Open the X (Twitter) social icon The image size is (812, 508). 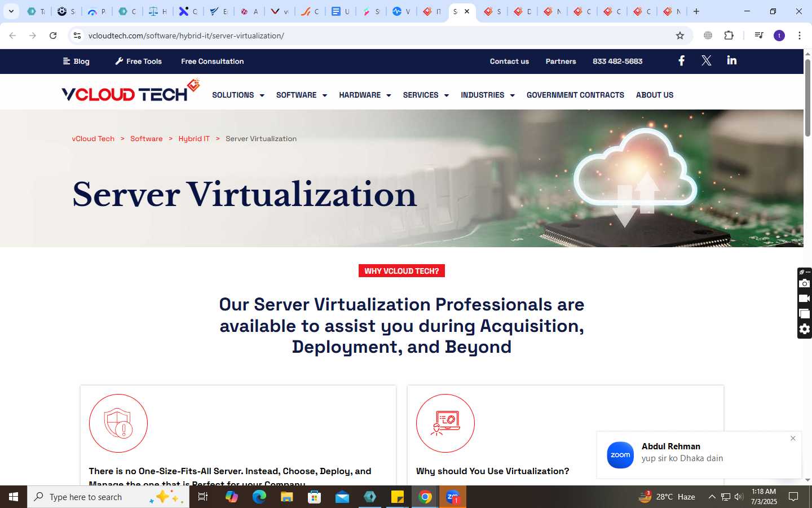pos(706,60)
